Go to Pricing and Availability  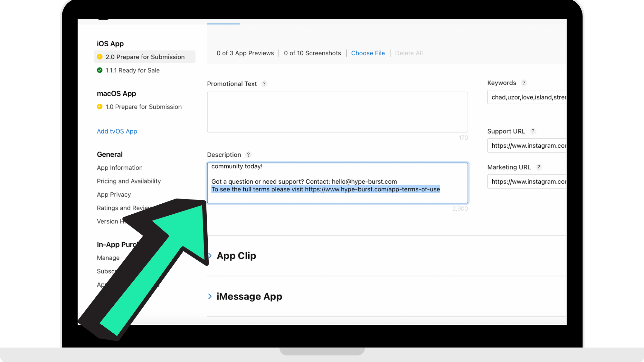pyautogui.click(x=128, y=181)
